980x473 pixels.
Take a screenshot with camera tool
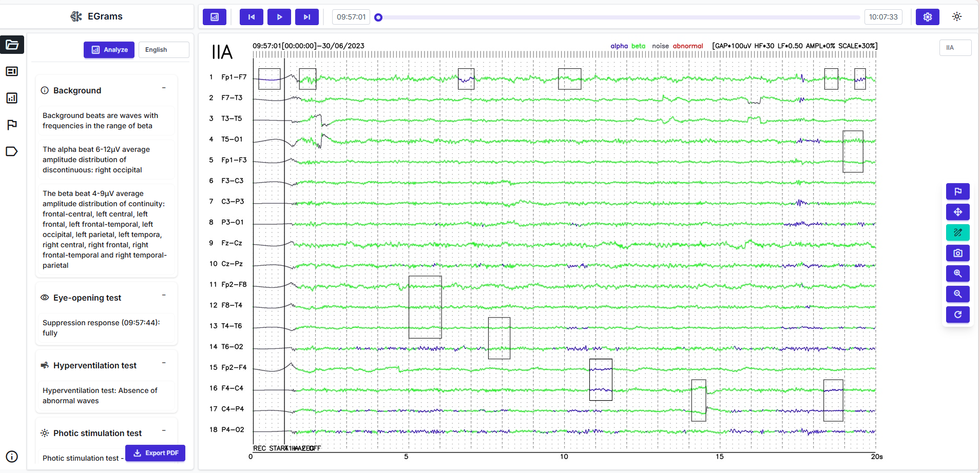coord(957,253)
